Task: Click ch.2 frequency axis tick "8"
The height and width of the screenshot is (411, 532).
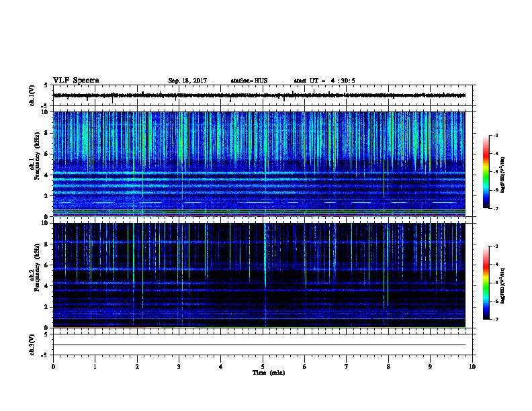Action: (x=46, y=244)
